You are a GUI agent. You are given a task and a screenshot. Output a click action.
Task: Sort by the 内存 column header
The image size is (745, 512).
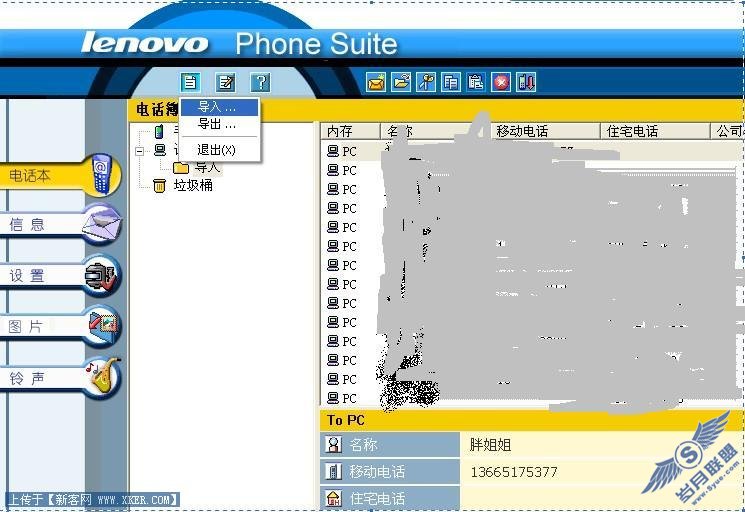coord(351,131)
